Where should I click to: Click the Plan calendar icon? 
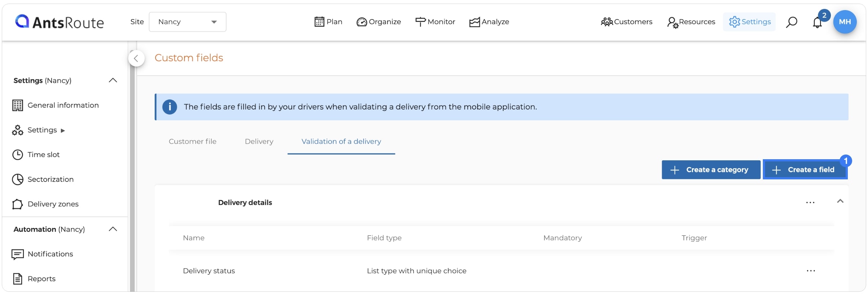319,22
